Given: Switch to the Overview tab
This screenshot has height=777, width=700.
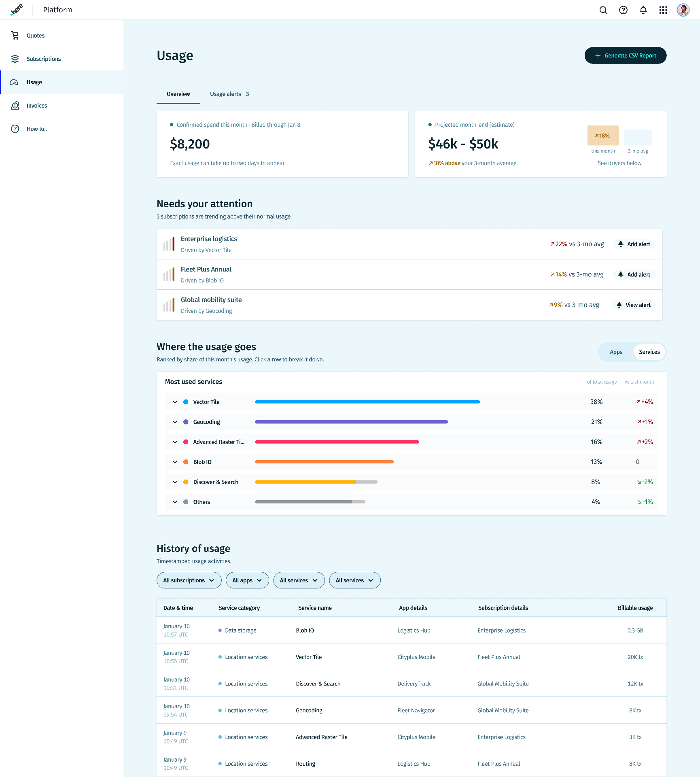Looking at the screenshot, I should [178, 94].
